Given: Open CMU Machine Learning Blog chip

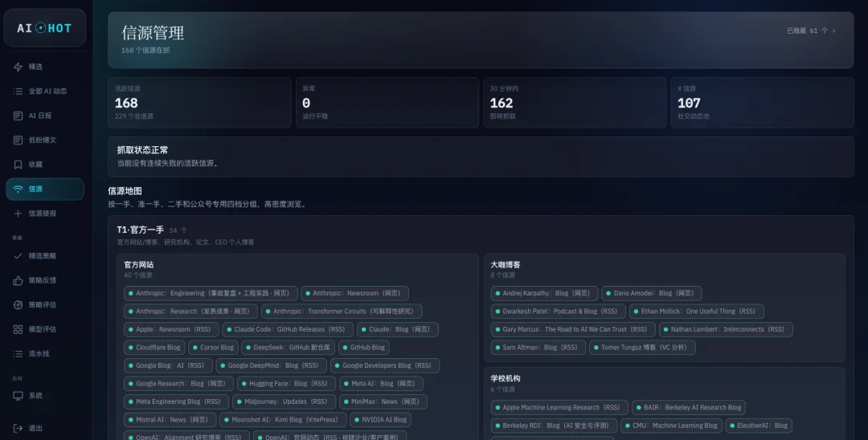Looking at the screenshot, I should click(671, 426).
